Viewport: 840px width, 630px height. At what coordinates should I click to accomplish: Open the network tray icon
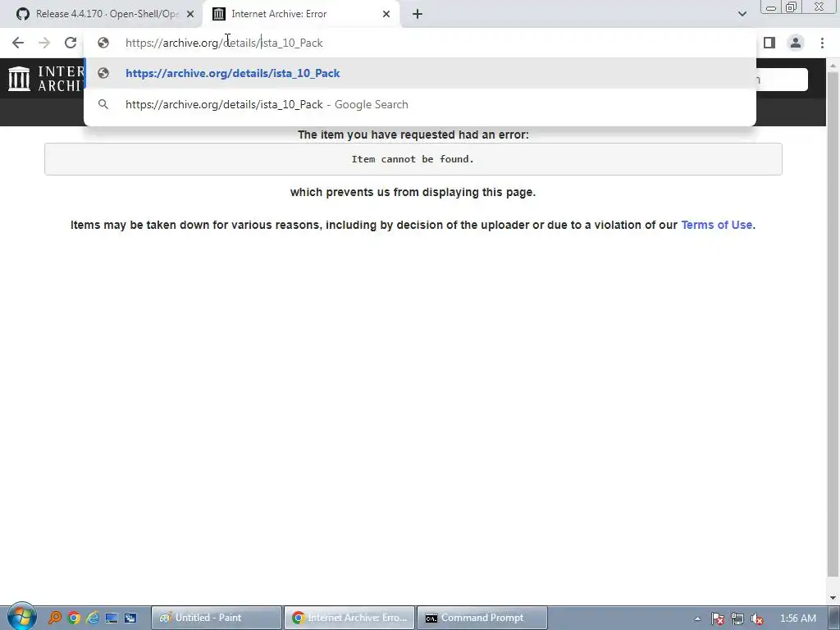pyautogui.click(x=737, y=619)
